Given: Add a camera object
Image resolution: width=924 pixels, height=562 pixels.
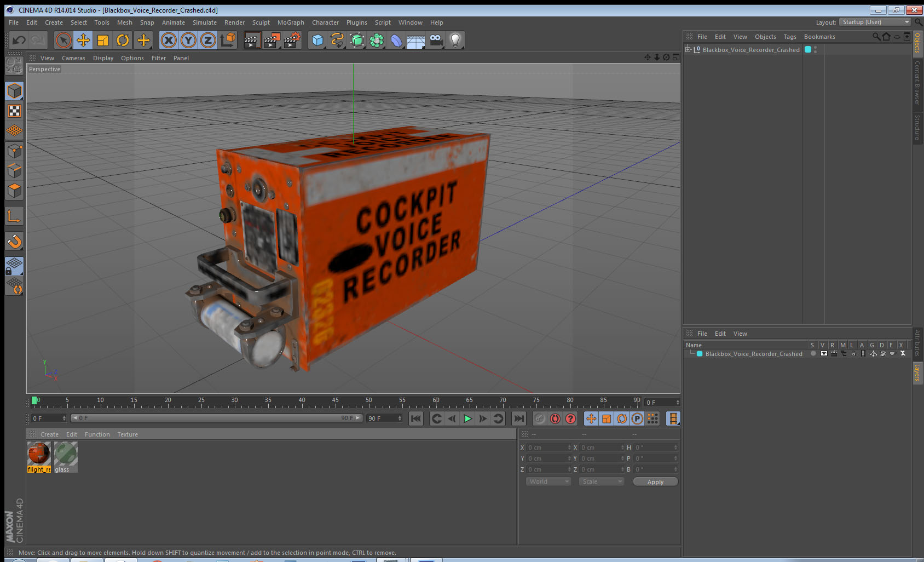Looking at the screenshot, I should coord(436,40).
